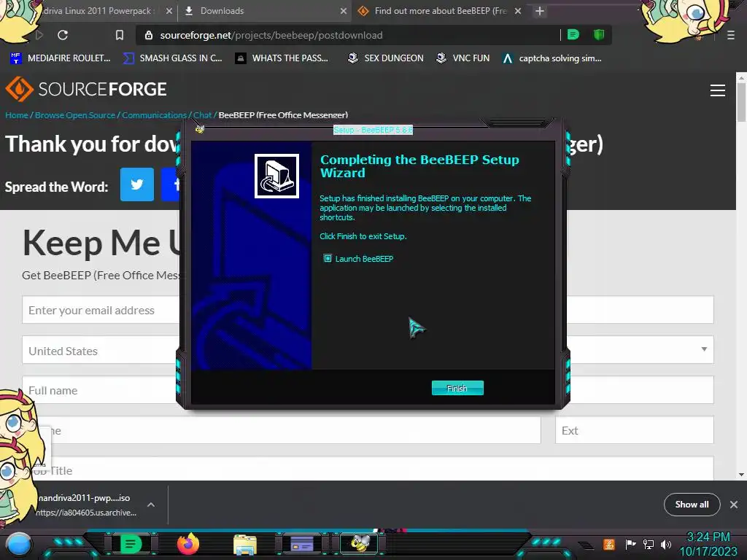Open the Browse Open Source breadcrumb
Viewport: 747px width, 560px height.
tap(75, 114)
